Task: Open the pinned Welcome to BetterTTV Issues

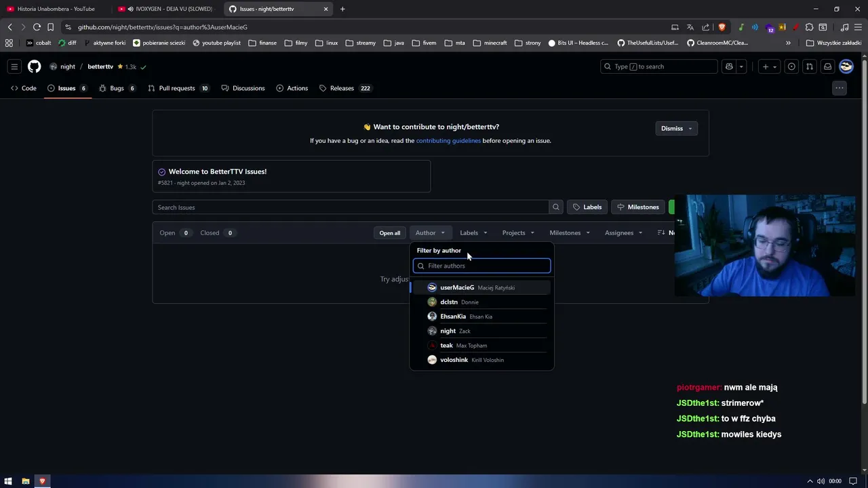Action: tap(218, 171)
